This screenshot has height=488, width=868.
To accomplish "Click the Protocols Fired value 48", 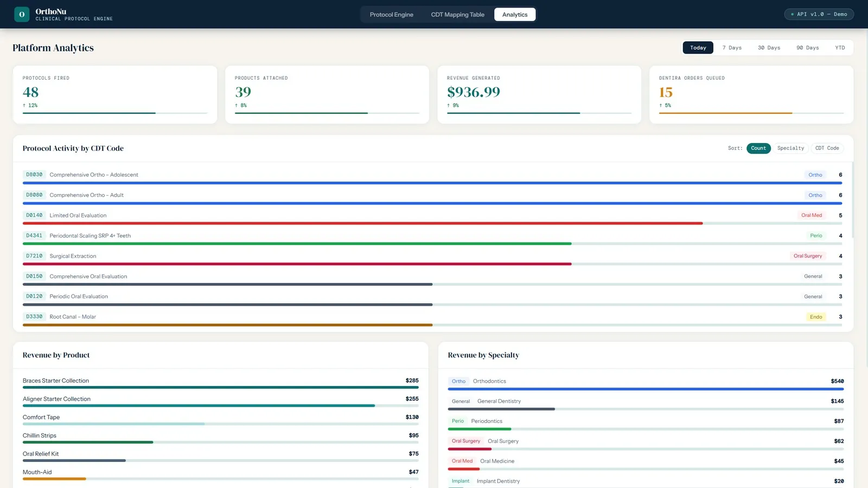I will (x=30, y=92).
